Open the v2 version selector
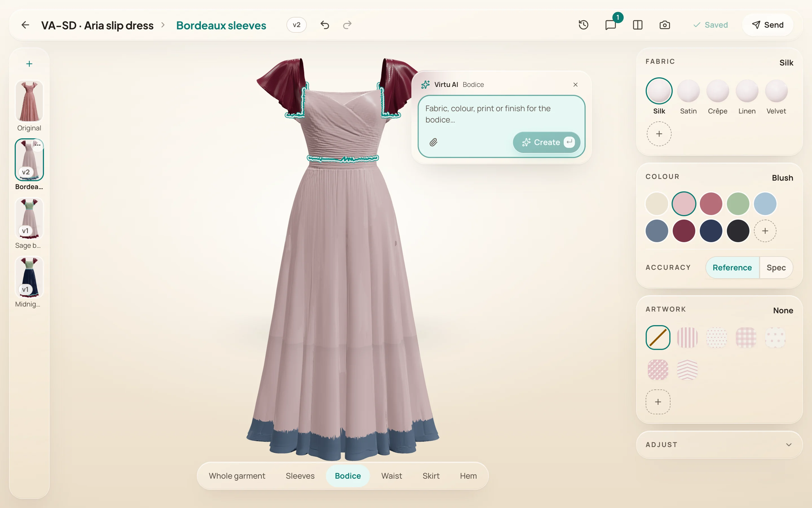 click(296, 25)
